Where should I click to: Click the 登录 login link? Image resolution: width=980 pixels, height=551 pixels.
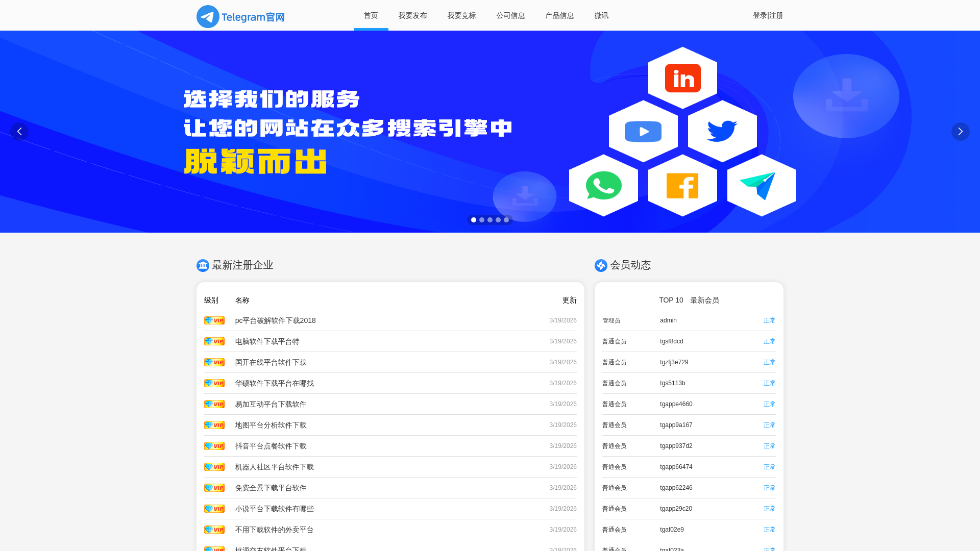760,15
